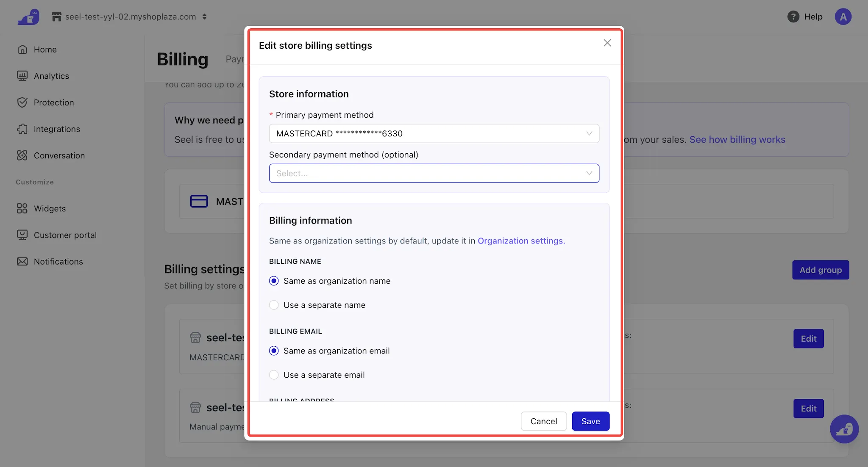This screenshot has width=868, height=467.
Task: Open the Seel chat bubble widget
Action: point(844,429)
